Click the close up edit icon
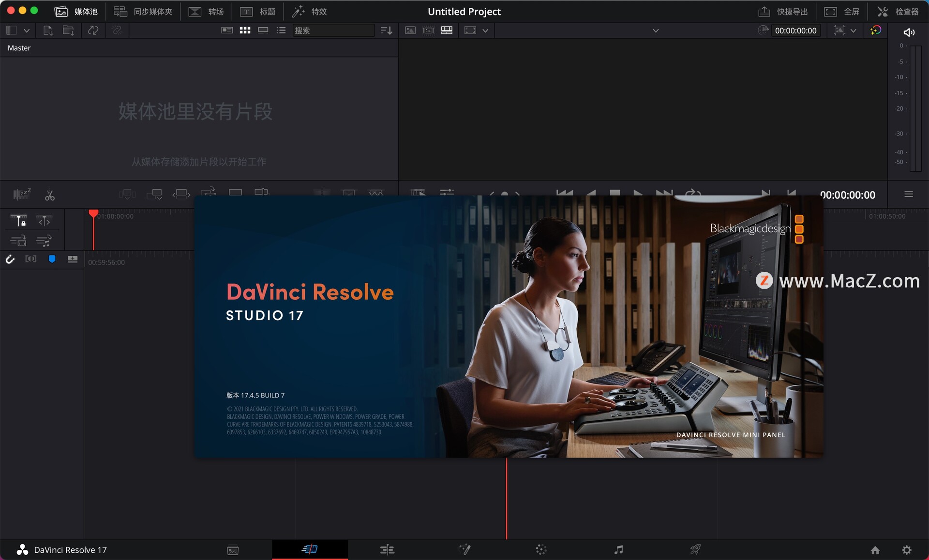 point(209,192)
